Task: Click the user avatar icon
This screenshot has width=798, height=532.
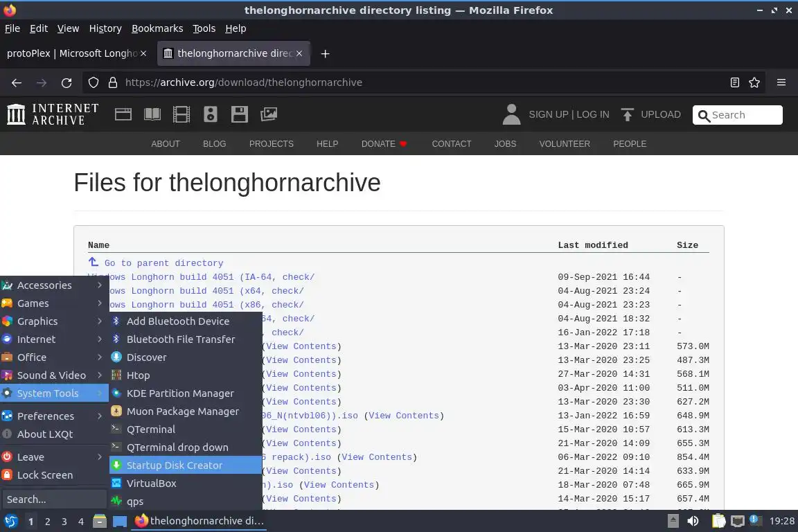Action: 511,114
